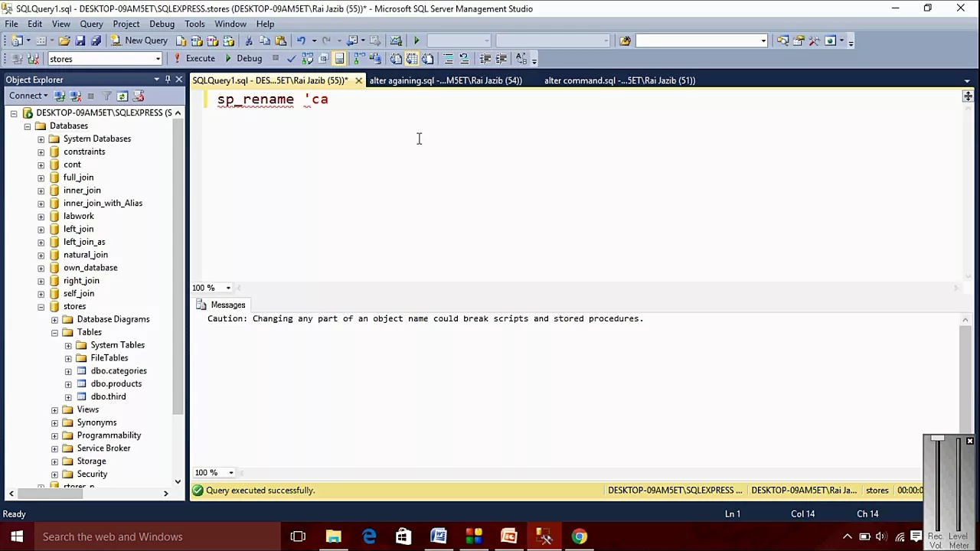Screen dimensions: 980x551
Task: Open the File menu
Action: 11,24
